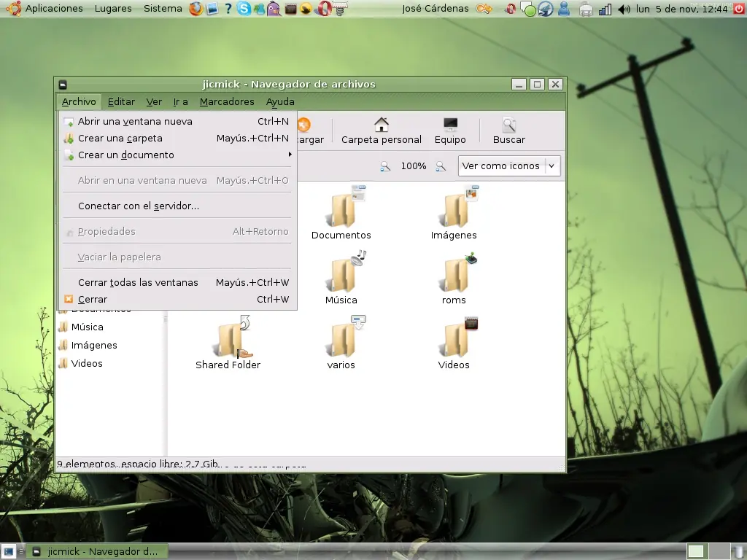Viewport: 747px width, 560px height.
Task: Open the Marcadores menu
Action: pyautogui.click(x=227, y=102)
